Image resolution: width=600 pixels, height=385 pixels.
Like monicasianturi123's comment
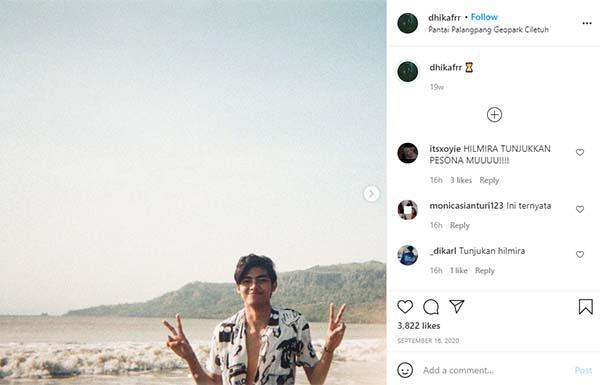click(x=580, y=209)
